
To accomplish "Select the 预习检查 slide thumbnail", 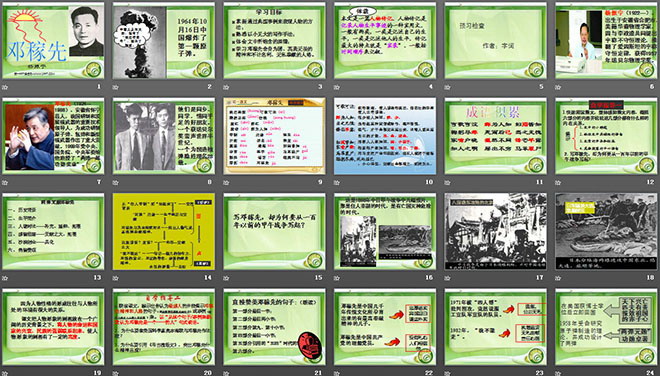I will point(496,40).
